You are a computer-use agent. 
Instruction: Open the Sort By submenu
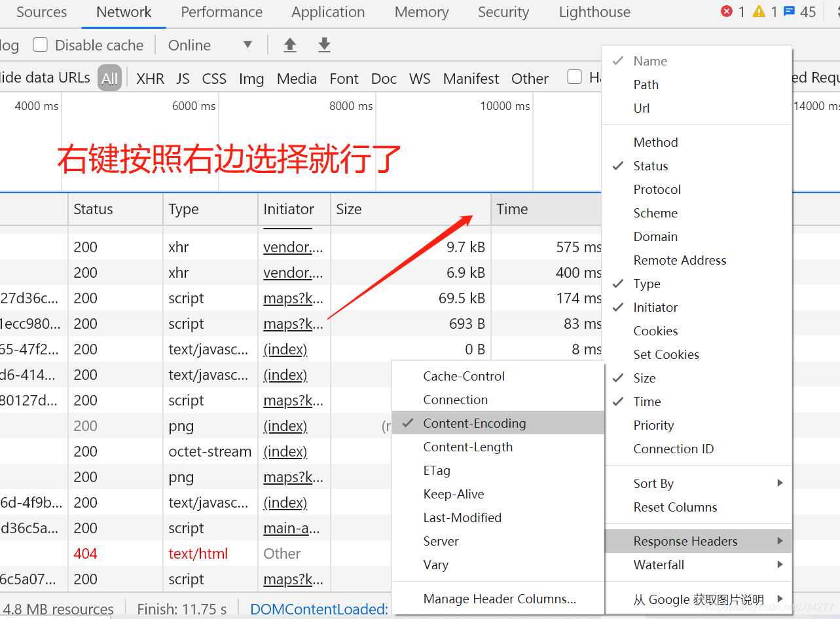point(653,483)
